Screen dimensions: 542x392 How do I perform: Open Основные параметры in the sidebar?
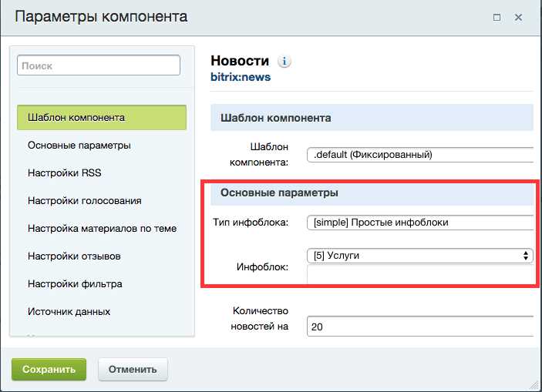coord(79,145)
